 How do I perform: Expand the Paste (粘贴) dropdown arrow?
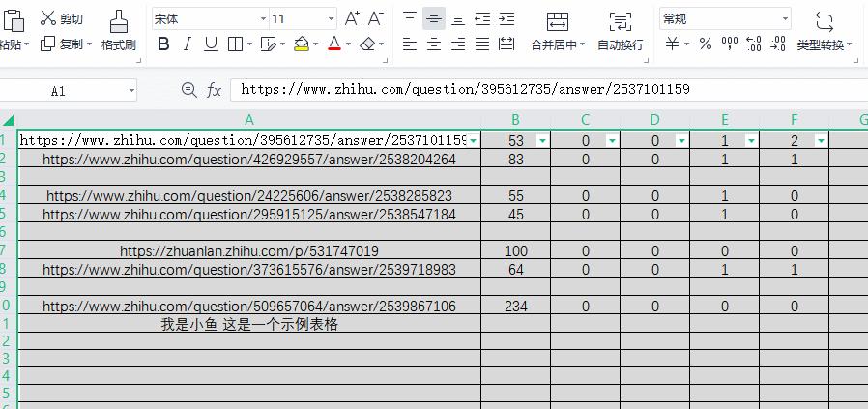[x=26, y=44]
